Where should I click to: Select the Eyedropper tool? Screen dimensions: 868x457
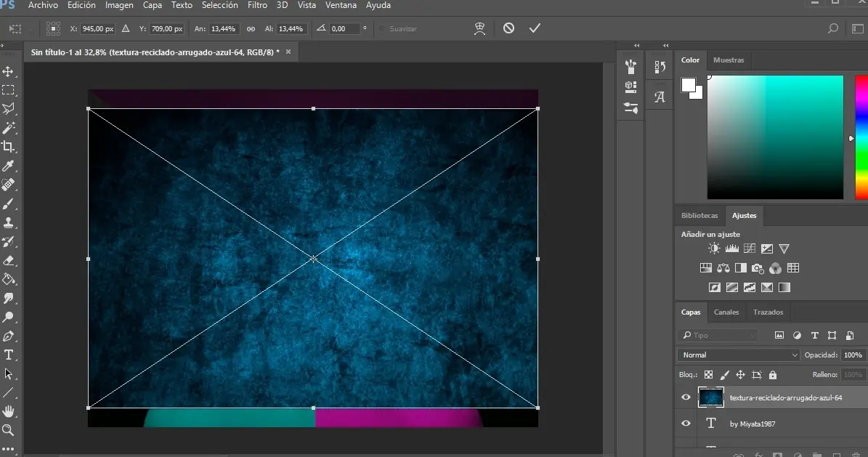[x=9, y=166]
